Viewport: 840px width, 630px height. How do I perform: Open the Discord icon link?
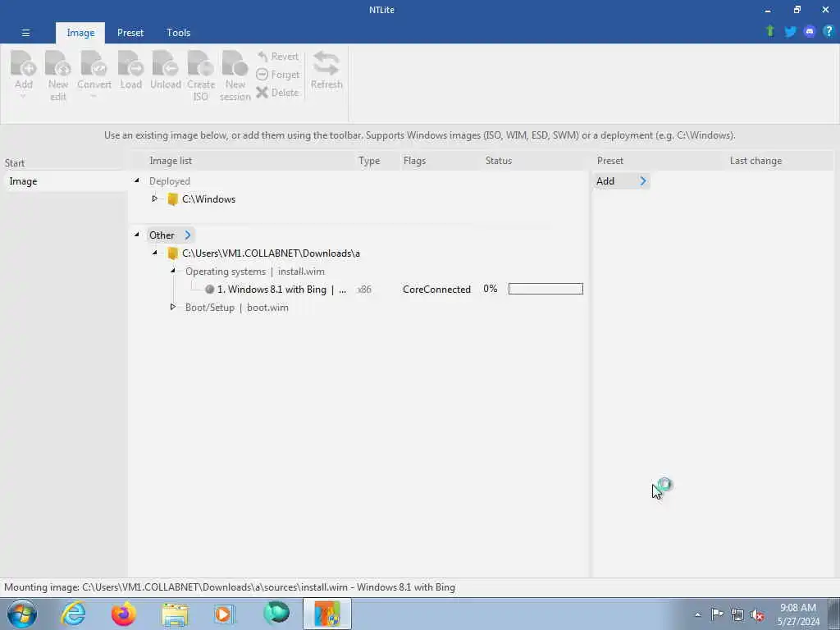click(810, 32)
